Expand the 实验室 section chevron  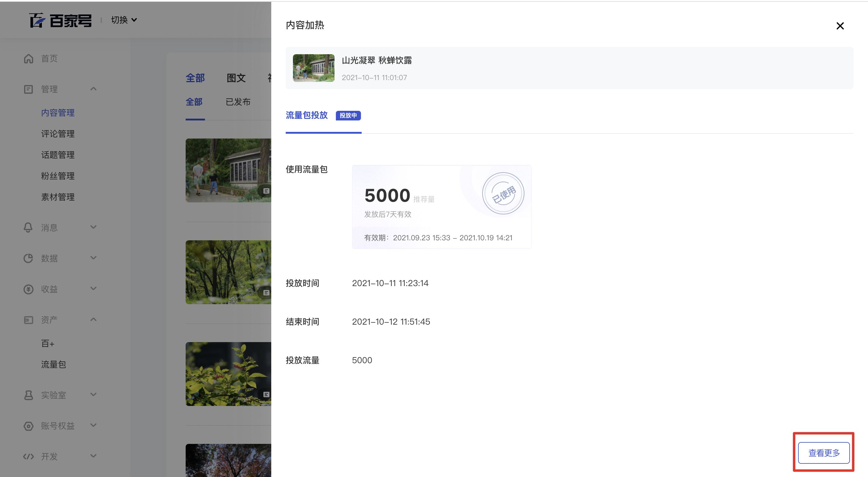coord(93,394)
